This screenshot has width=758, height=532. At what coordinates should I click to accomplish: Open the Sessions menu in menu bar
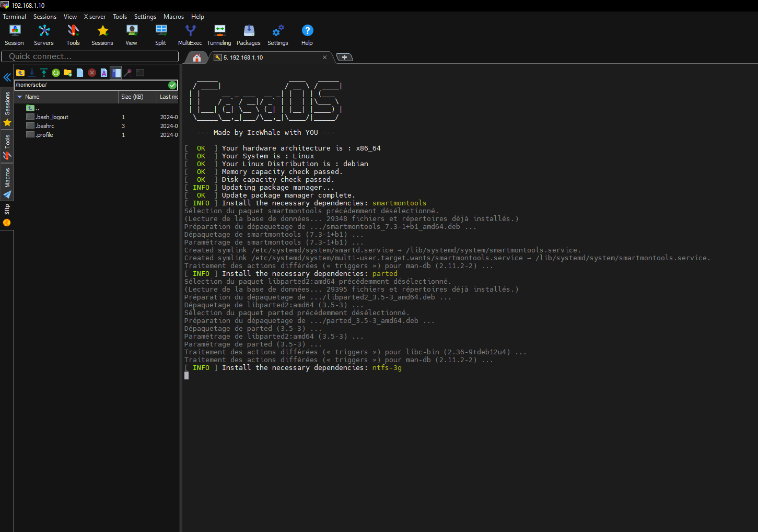point(45,17)
